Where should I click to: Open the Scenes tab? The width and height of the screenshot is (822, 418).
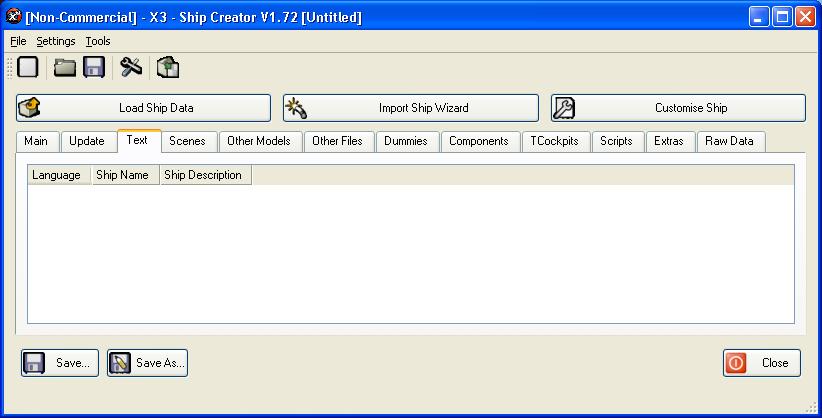[187, 142]
